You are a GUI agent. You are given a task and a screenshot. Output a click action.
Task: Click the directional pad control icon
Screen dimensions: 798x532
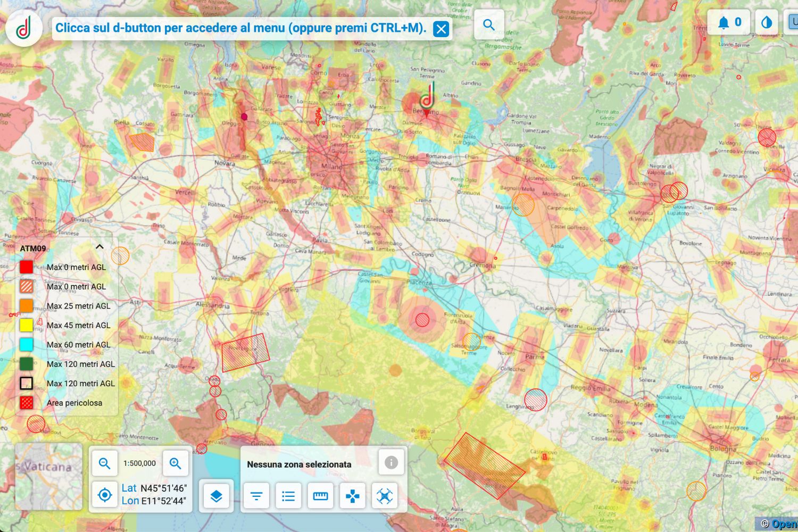click(x=352, y=496)
